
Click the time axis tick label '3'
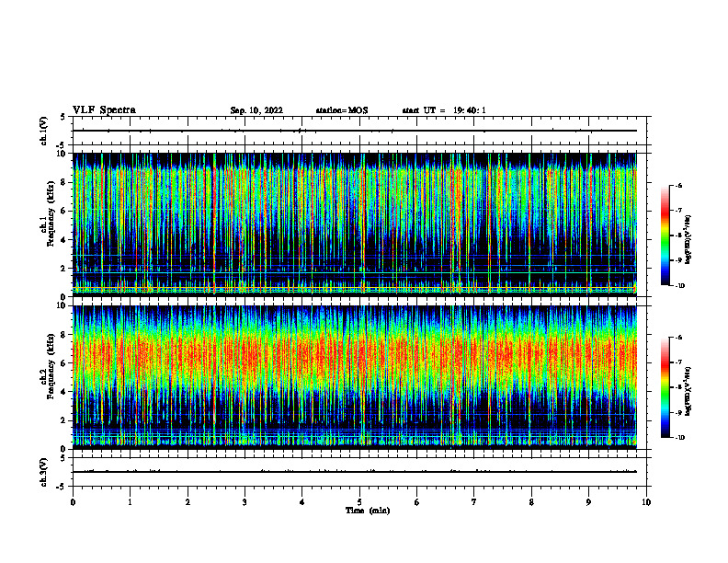pos(245,502)
